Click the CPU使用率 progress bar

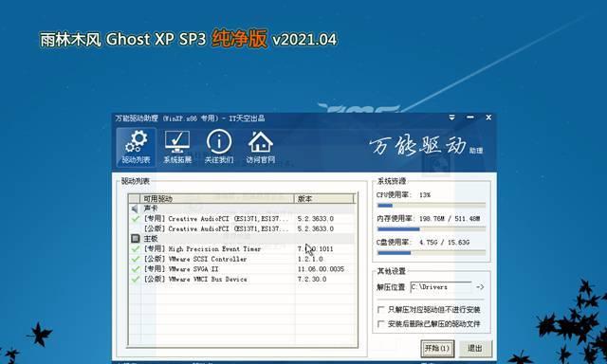point(432,206)
